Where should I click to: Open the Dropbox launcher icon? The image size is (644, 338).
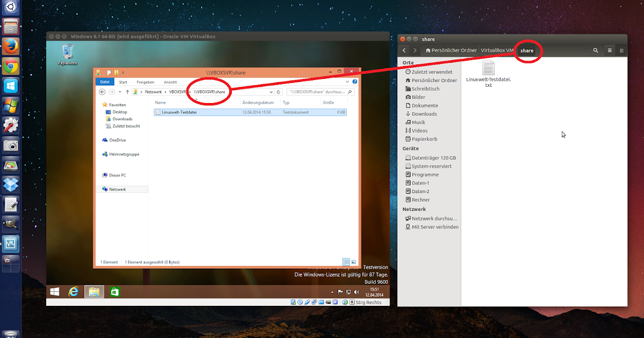click(11, 184)
